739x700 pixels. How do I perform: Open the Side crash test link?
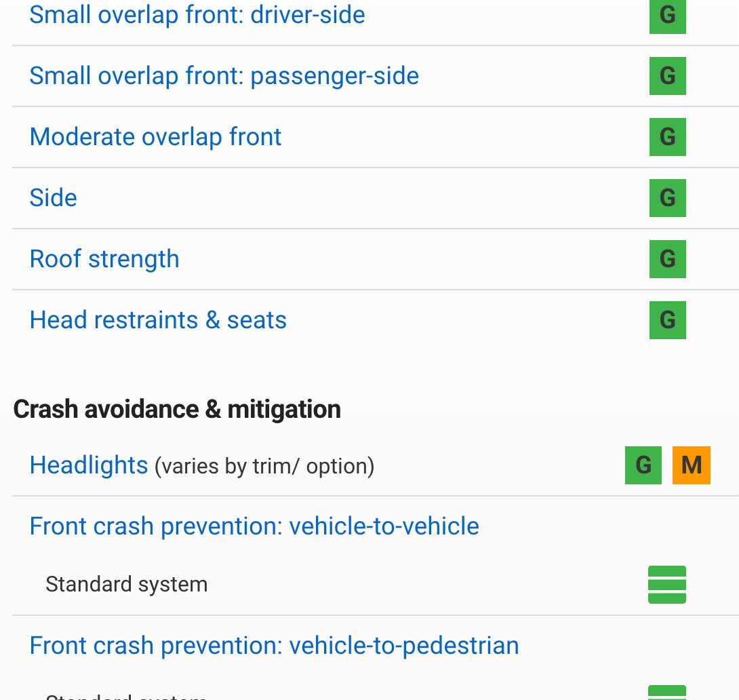click(54, 197)
